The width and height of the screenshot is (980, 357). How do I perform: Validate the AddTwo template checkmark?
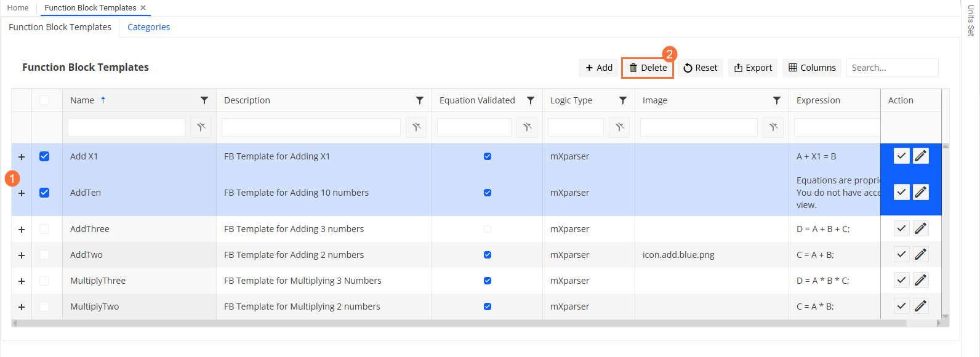click(x=901, y=254)
